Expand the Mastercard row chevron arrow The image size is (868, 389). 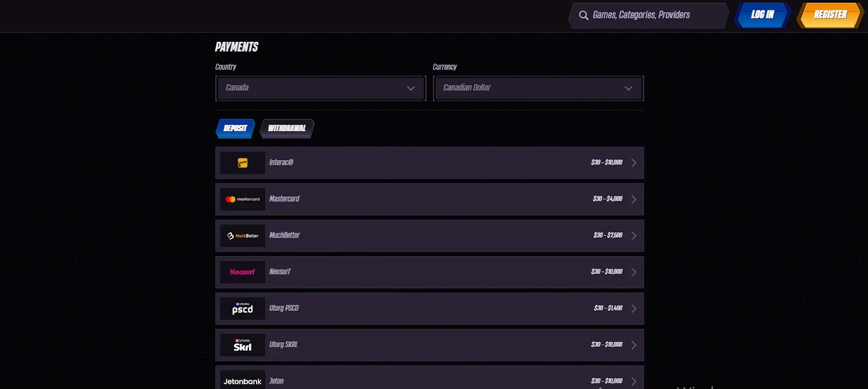point(634,199)
